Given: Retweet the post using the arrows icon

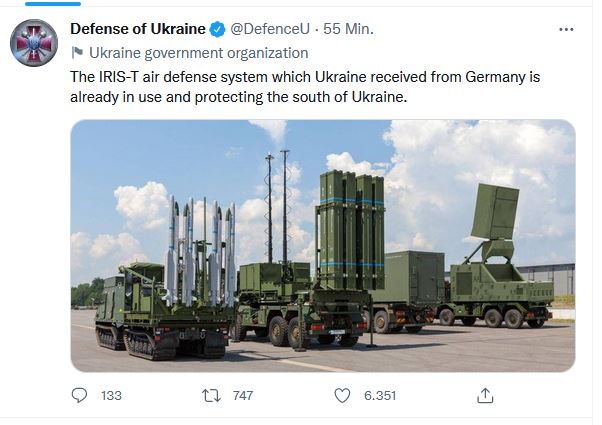Looking at the screenshot, I should coord(211,395).
